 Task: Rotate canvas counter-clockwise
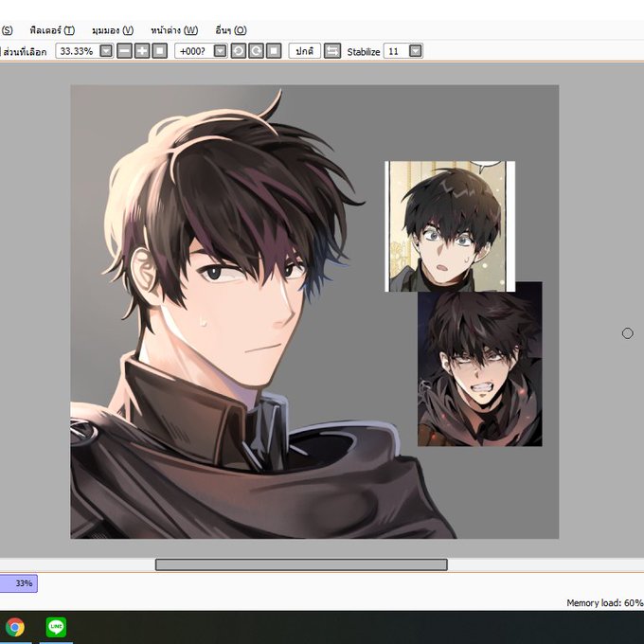[x=239, y=51]
